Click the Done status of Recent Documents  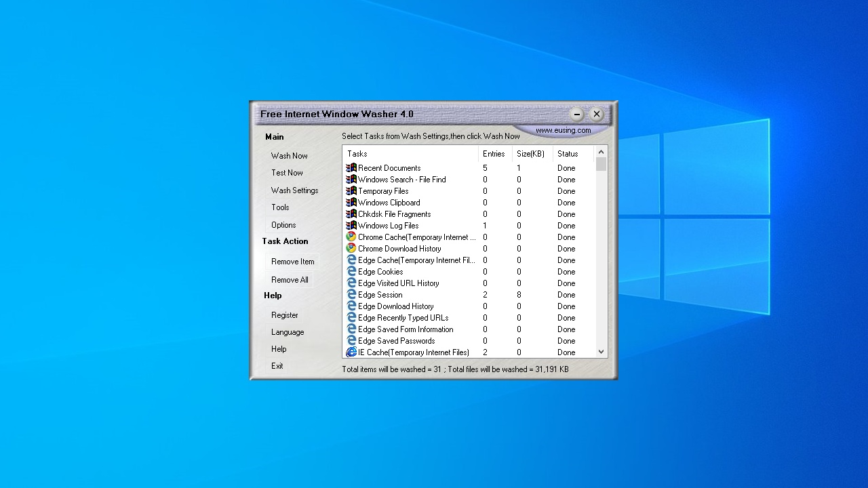[x=566, y=168]
